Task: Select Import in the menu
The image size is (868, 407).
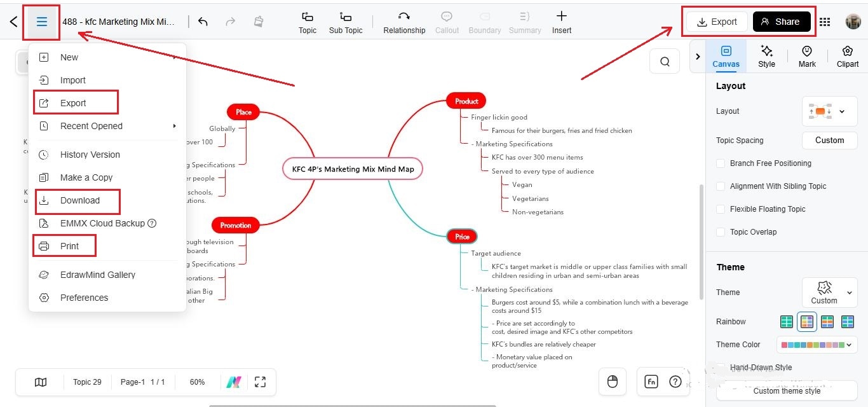Action: [107, 80]
